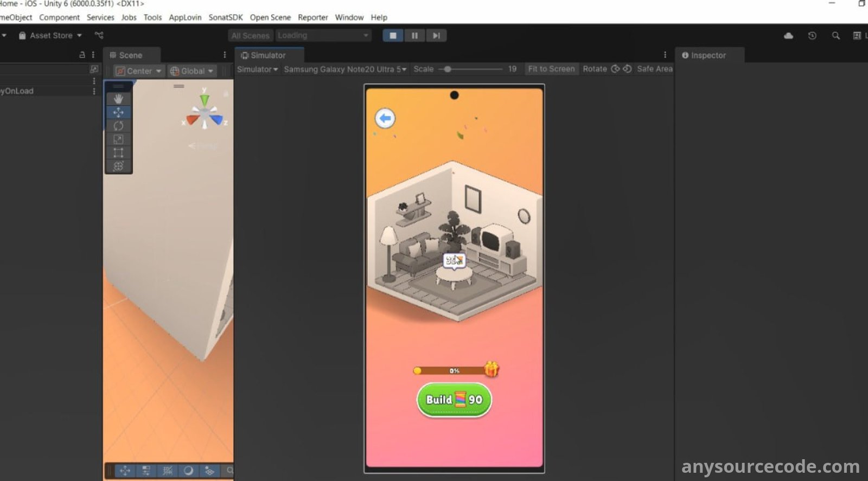
Task: Click the blue back arrow in game
Action: coord(385,118)
